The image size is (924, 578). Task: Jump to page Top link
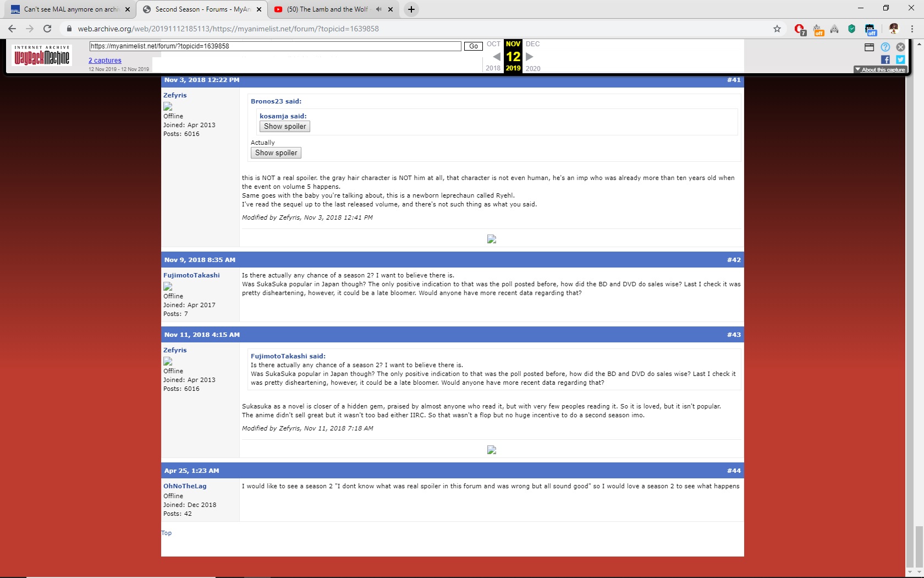(x=166, y=533)
